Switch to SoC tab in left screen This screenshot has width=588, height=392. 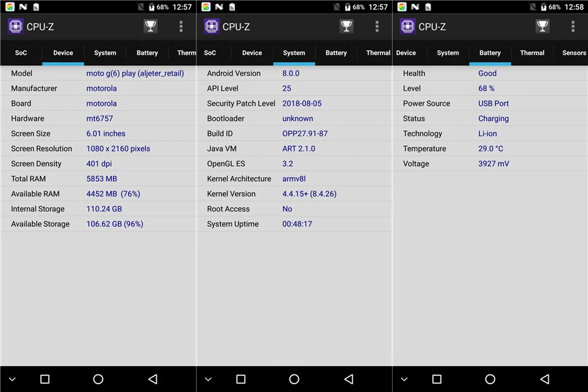point(21,53)
